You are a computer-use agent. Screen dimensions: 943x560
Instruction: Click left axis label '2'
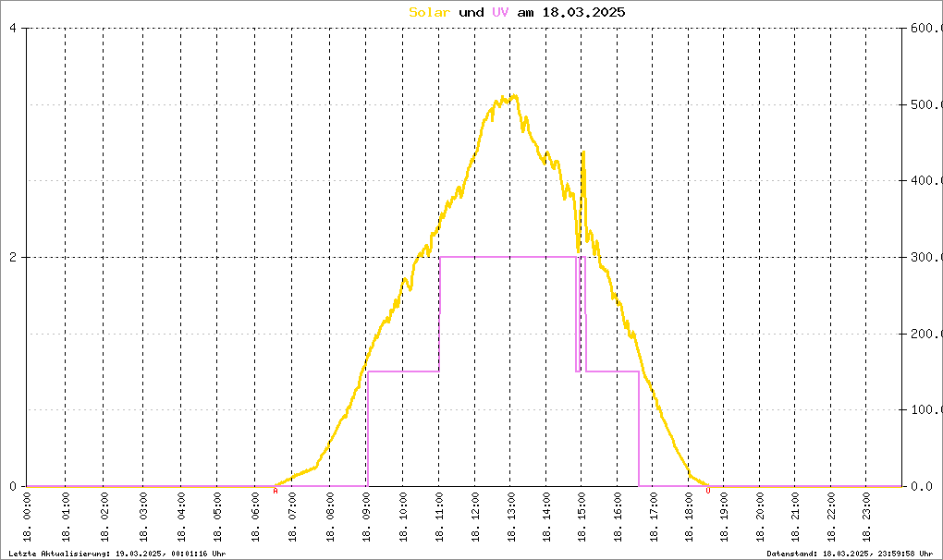tap(13, 257)
